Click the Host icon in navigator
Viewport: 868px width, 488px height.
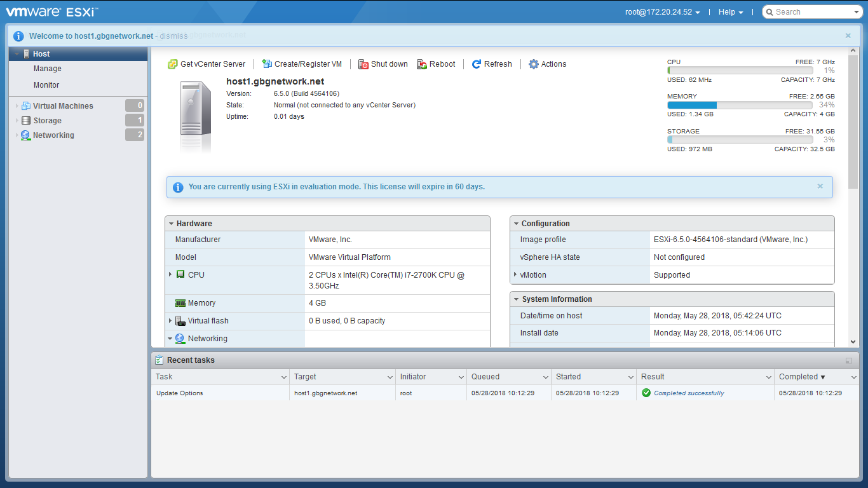point(26,54)
